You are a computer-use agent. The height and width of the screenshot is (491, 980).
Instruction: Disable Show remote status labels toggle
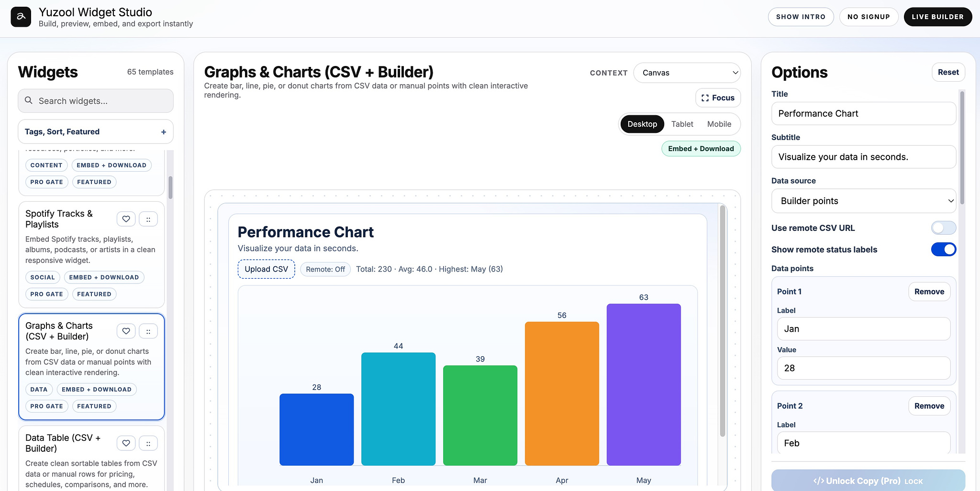point(943,250)
